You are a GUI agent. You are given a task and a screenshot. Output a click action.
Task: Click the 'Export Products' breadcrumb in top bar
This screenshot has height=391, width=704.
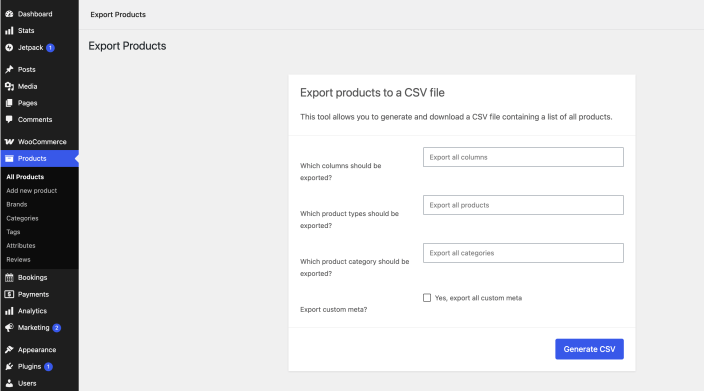point(118,14)
